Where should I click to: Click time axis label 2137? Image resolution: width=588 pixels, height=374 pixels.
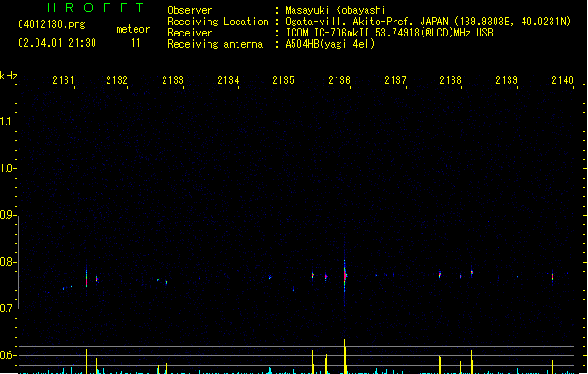tap(395, 80)
